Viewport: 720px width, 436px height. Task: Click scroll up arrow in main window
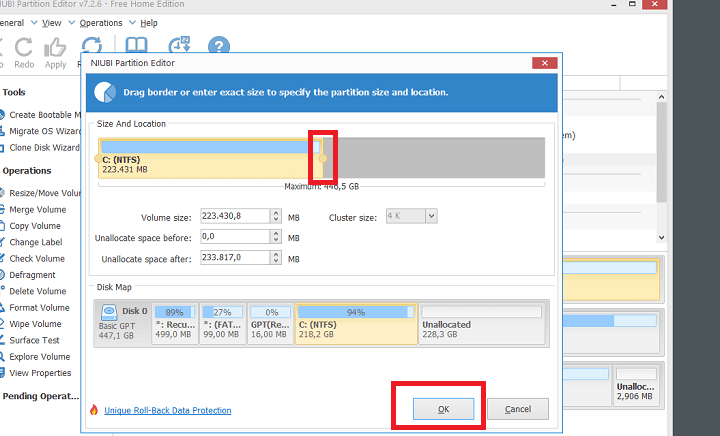click(x=661, y=97)
